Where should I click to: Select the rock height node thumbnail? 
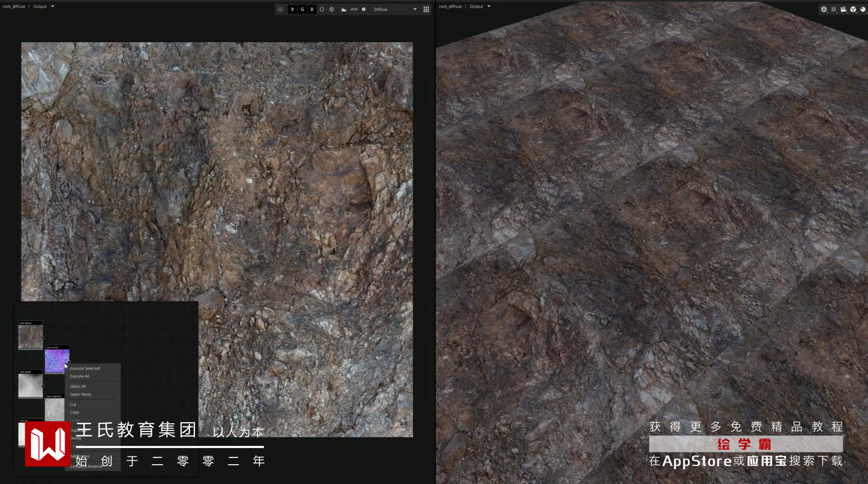coord(30,385)
